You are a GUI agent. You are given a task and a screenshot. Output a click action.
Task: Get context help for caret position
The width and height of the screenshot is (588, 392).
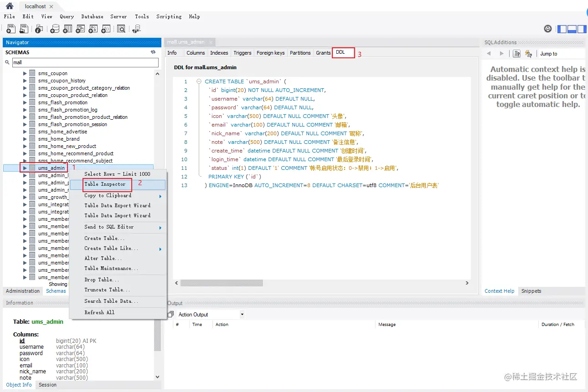point(517,54)
